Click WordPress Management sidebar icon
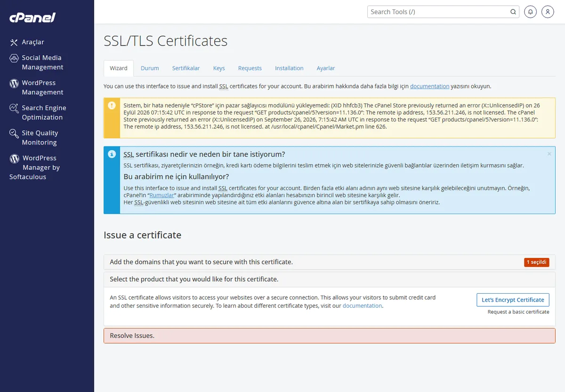 (x=14, y=83)
